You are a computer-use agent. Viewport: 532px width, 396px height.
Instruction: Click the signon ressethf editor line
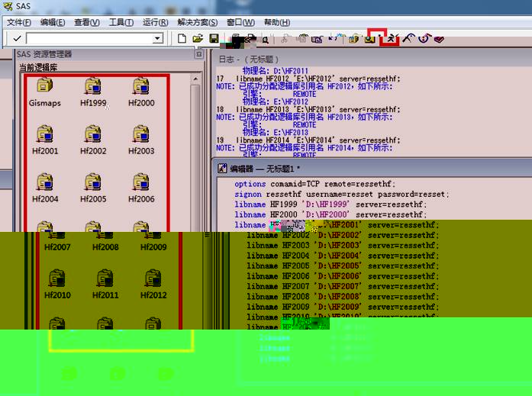(x=342, y=194)
